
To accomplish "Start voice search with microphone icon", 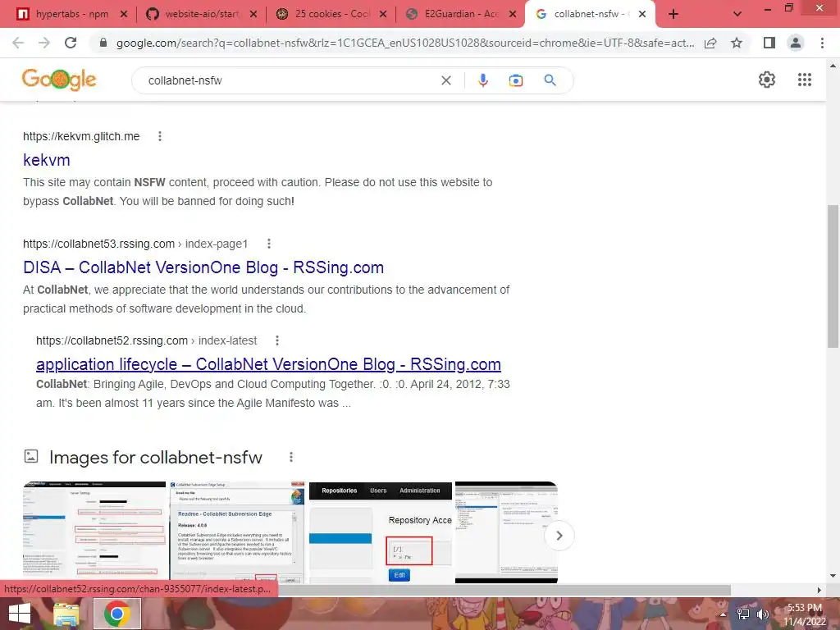I will 482,80.
